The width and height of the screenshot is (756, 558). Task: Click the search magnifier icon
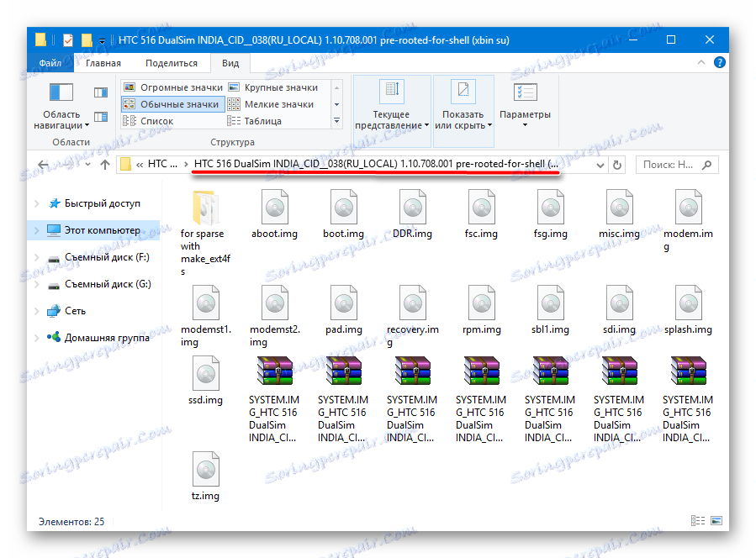click(x=707, y=165)
